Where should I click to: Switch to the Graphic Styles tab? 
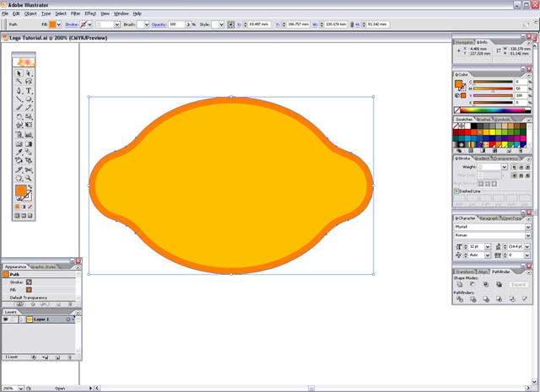point(43,266)
